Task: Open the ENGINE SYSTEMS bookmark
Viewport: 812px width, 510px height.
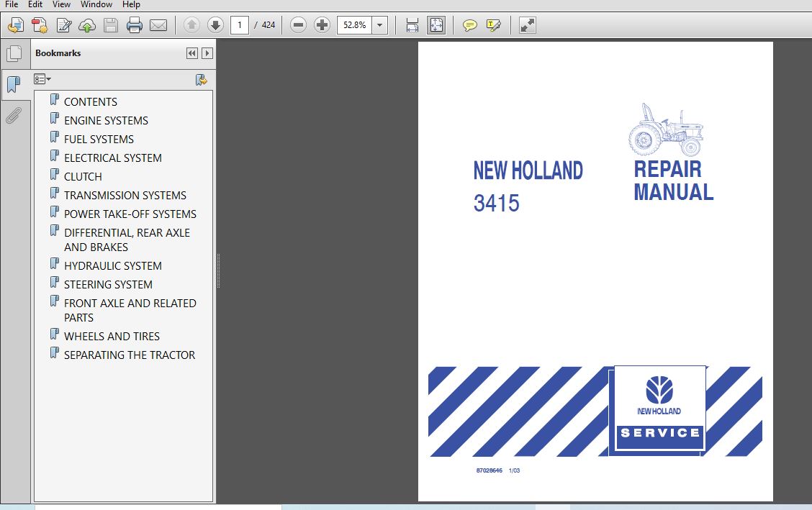Action: coord(106,121)
